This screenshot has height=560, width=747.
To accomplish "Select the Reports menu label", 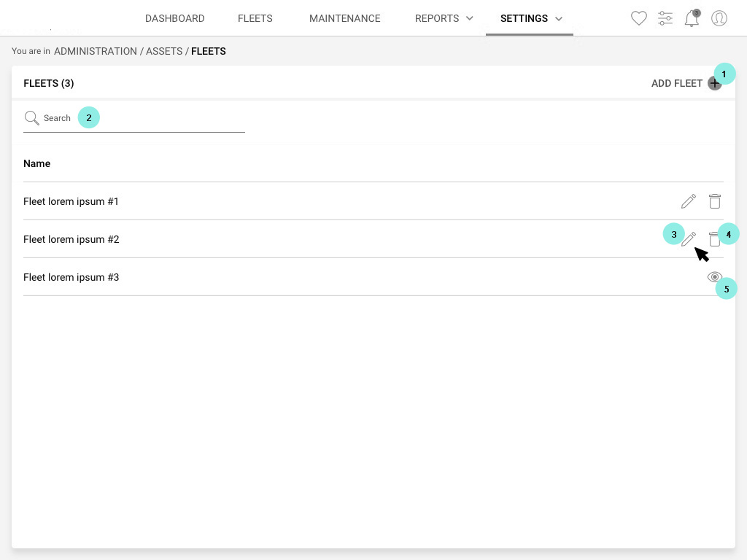I will 437,18.
